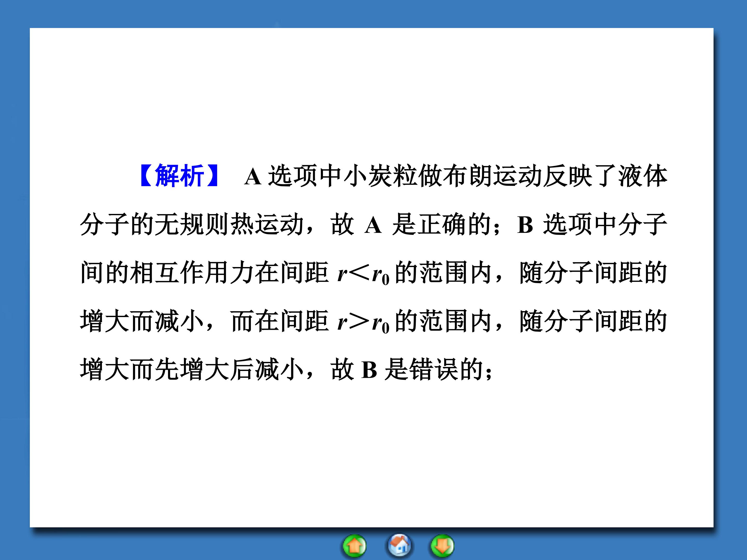
Task: Open the home slide via house icon
Action: point(399,545)
